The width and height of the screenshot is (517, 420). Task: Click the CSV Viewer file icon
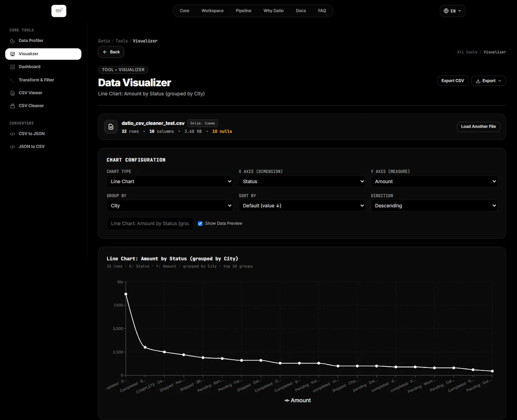[x=13, y=93]
